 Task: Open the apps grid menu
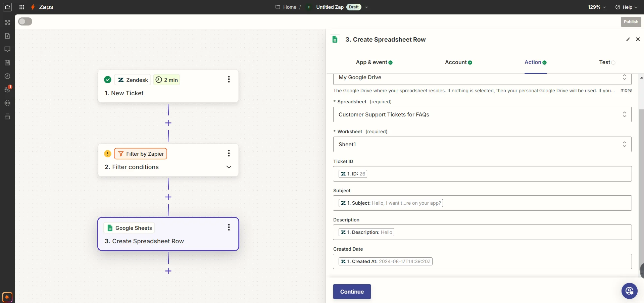coord(22,7)
